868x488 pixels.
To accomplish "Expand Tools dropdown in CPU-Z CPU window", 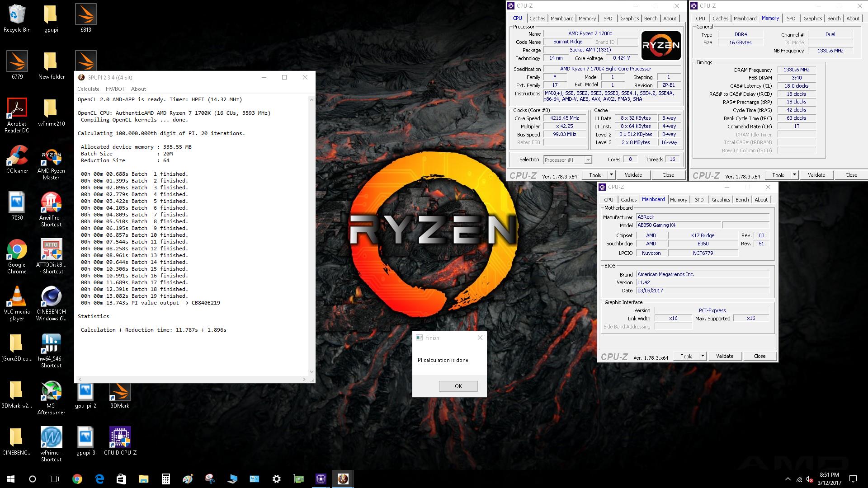I will (x=611, y=175).
